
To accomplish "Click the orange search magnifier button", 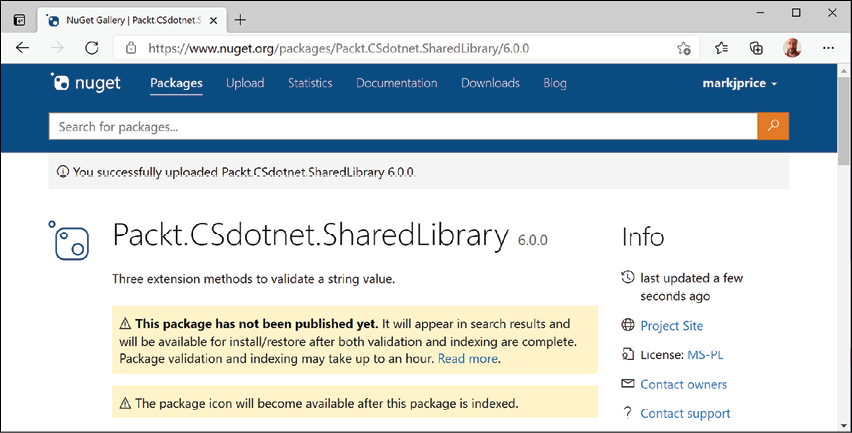I will (773, 126).
